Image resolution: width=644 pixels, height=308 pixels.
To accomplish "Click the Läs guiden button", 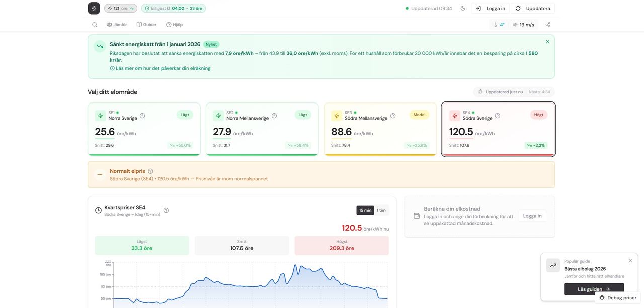I will pos(594,289).
